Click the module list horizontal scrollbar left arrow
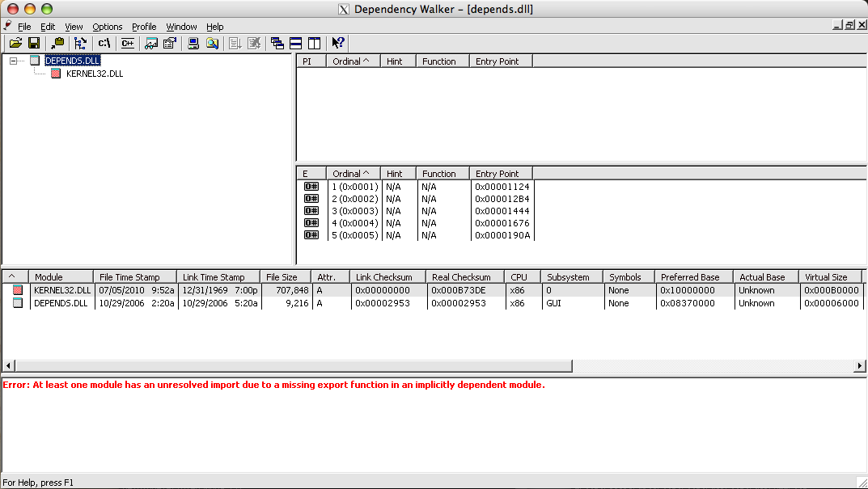This screenshot has height=489, width=868. point(8,365)
